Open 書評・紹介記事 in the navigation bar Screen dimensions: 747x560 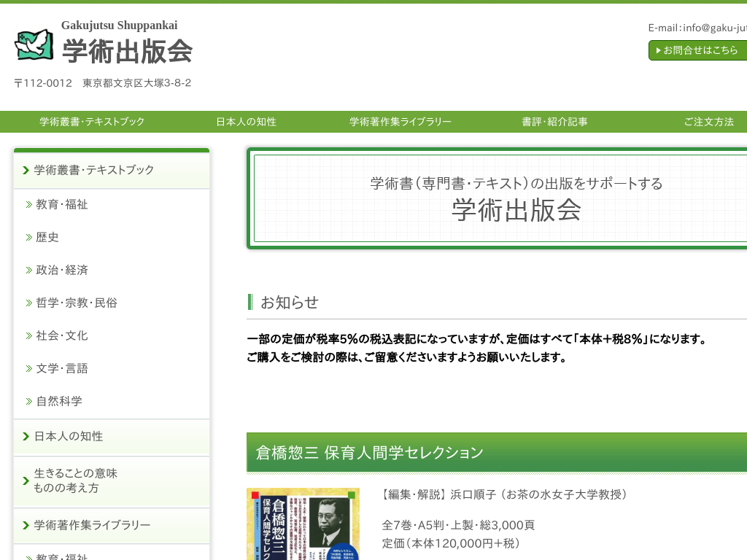[554, 122]
